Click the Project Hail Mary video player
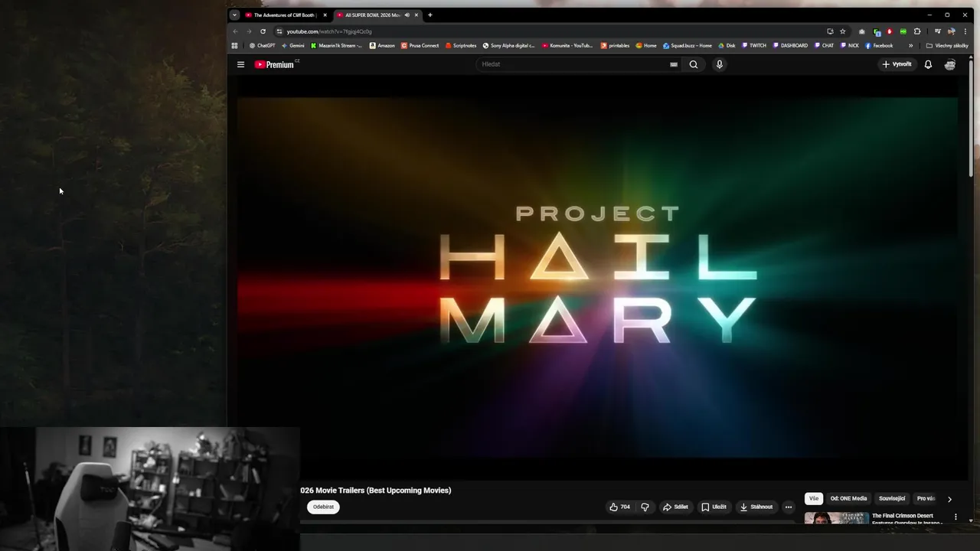The width and height of the screenshot is (980, 551). tap(597, 278)
